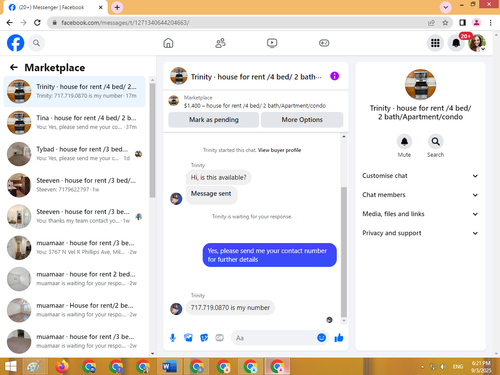Screen dimensions: 500x375
Task: Choose a GIF from the GIF icon
Action: click(219, 338)
